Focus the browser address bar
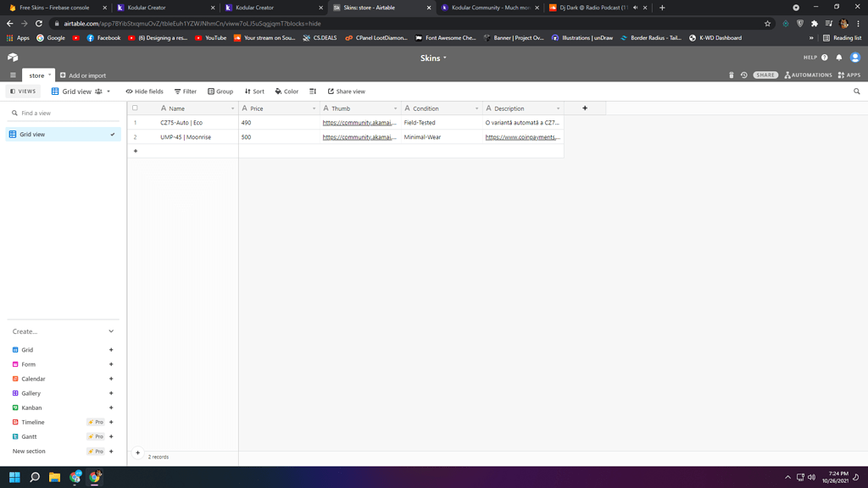Screen dimensions: 868x488 pos(409,24)
